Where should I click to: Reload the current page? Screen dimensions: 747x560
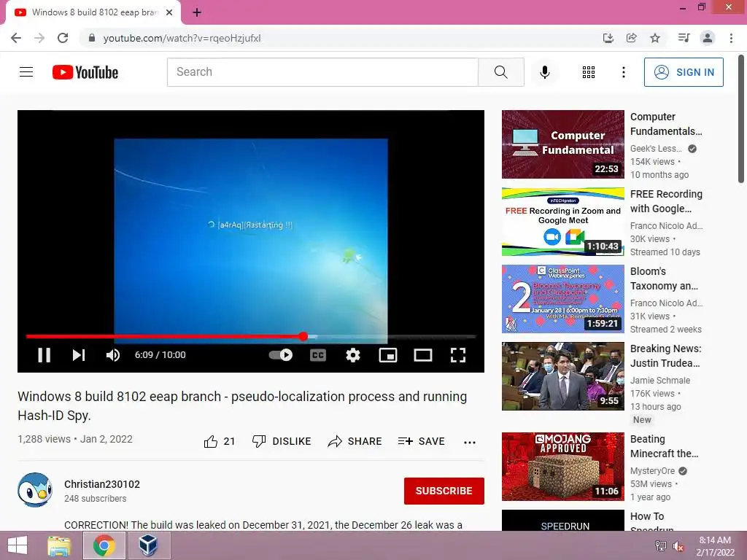[63, 38]
